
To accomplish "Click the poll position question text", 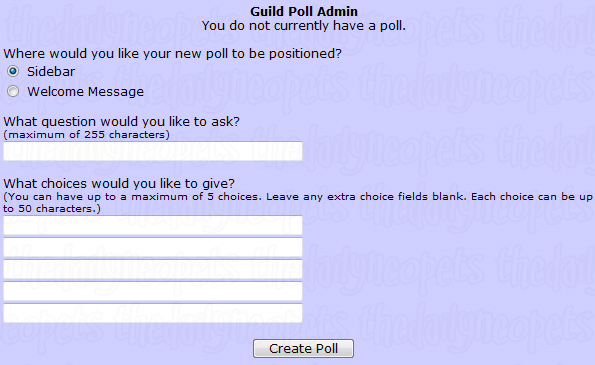I will (173, 53).
